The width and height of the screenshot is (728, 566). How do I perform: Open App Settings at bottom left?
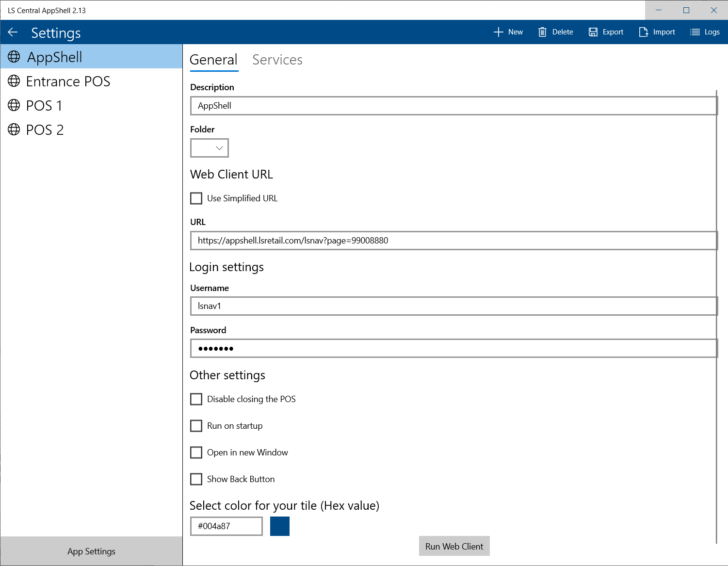click(91, 551)
